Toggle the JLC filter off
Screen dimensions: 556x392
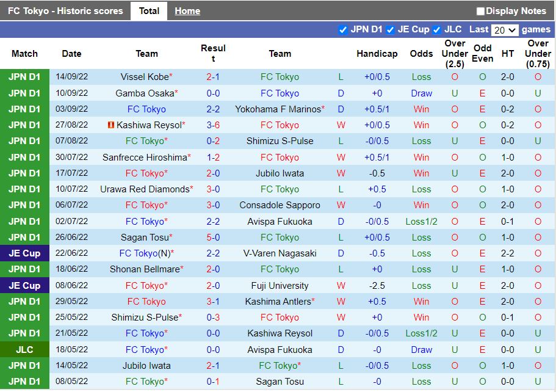pos(437,29)
